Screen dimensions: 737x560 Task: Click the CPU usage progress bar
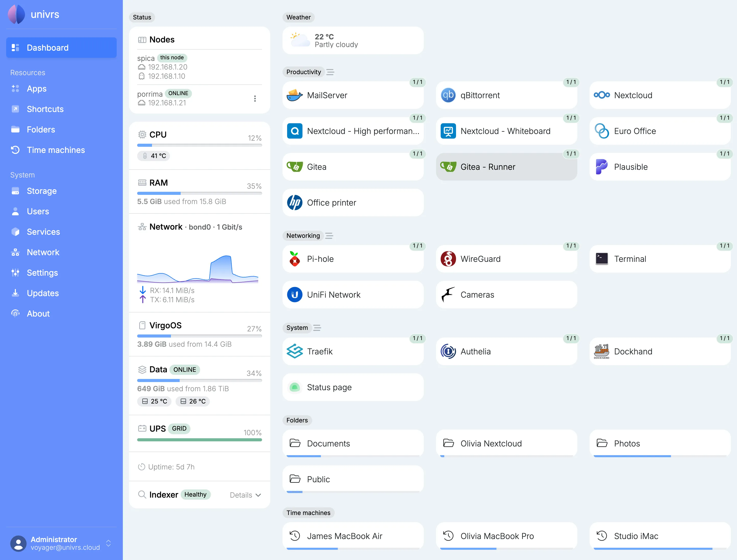click(x=200, y=145)
